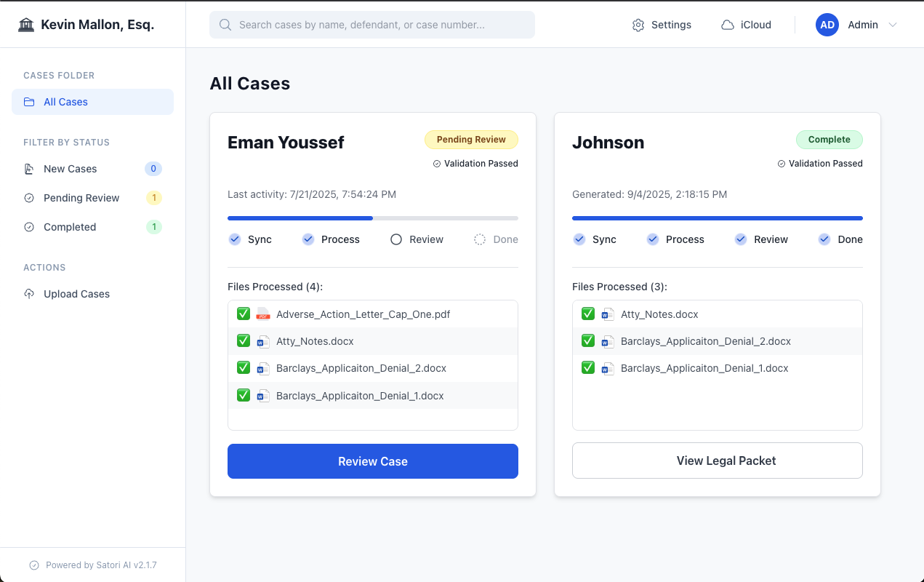Switch to the All Cases folder
Screen dimensions: 924x582
[x=65, y=101]
